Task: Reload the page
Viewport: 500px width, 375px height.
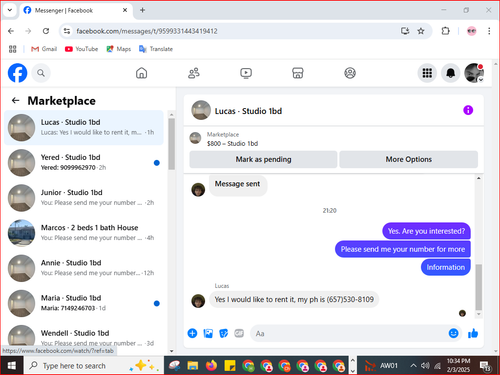Action: (46, 31)
